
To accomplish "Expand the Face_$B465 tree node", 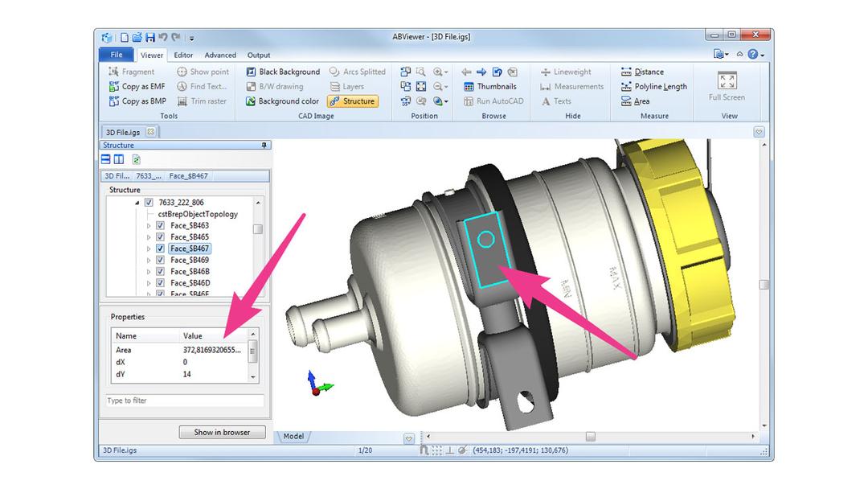I will 149,237.
